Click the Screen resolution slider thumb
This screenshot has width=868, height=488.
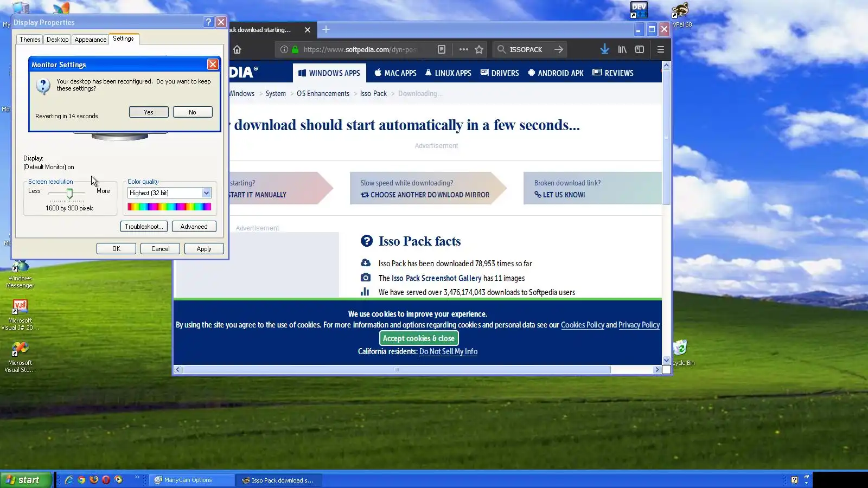(x=69, y=194)
